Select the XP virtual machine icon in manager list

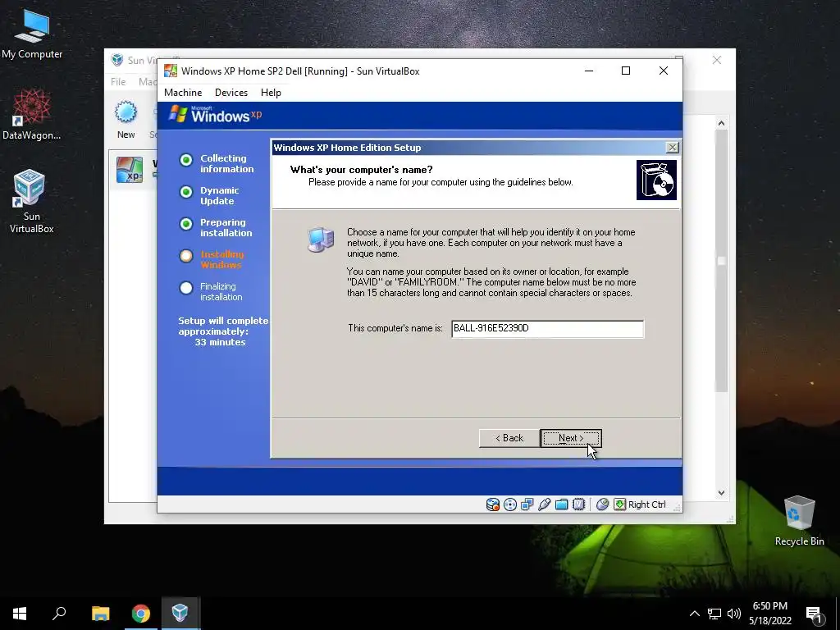point(130,169)
